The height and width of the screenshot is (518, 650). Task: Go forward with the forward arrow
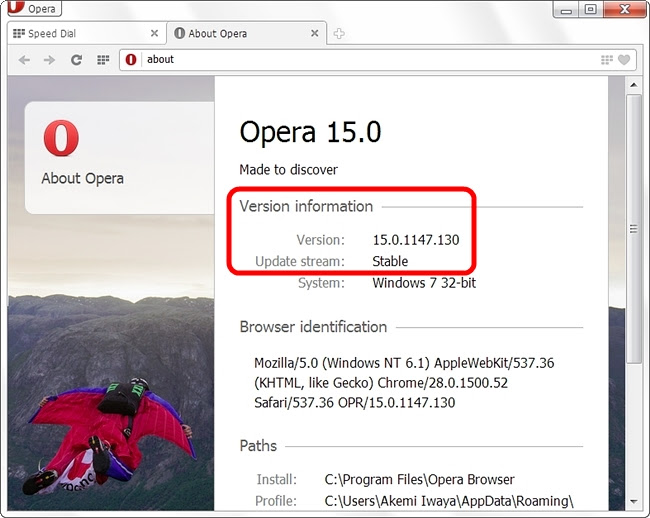49,60
